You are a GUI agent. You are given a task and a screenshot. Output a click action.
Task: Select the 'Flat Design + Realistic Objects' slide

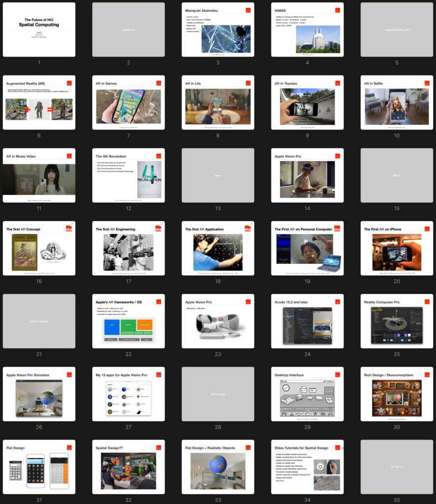click(218, 467)
